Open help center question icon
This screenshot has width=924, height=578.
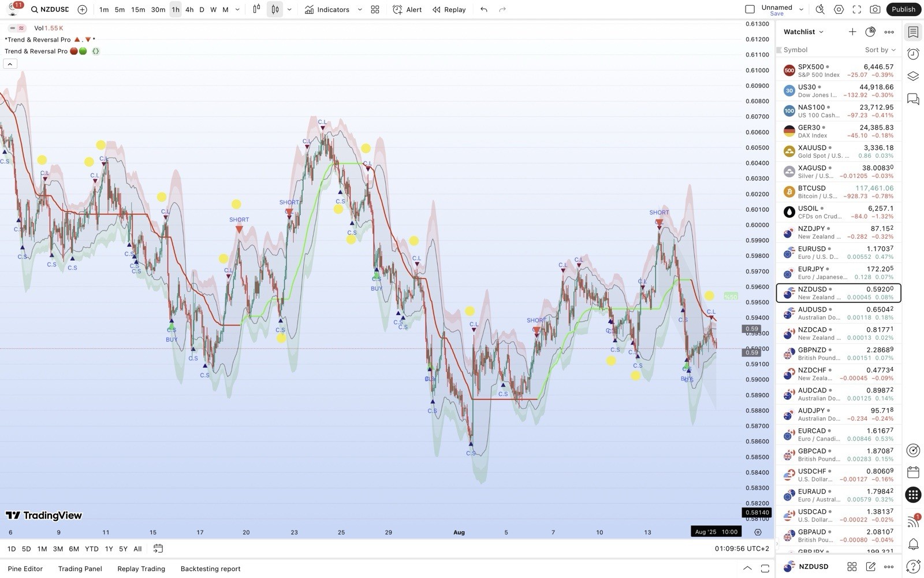click(x=913, y=566)
